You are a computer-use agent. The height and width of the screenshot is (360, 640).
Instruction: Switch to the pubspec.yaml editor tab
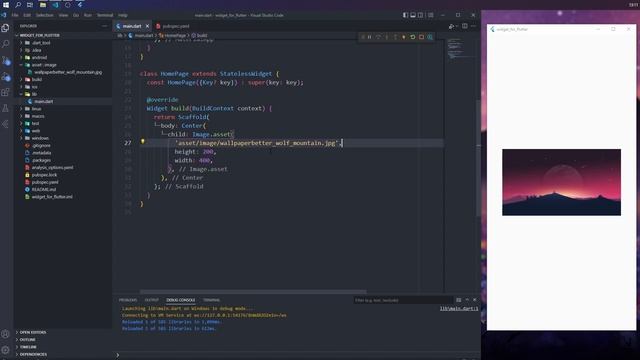pos(173,26)
